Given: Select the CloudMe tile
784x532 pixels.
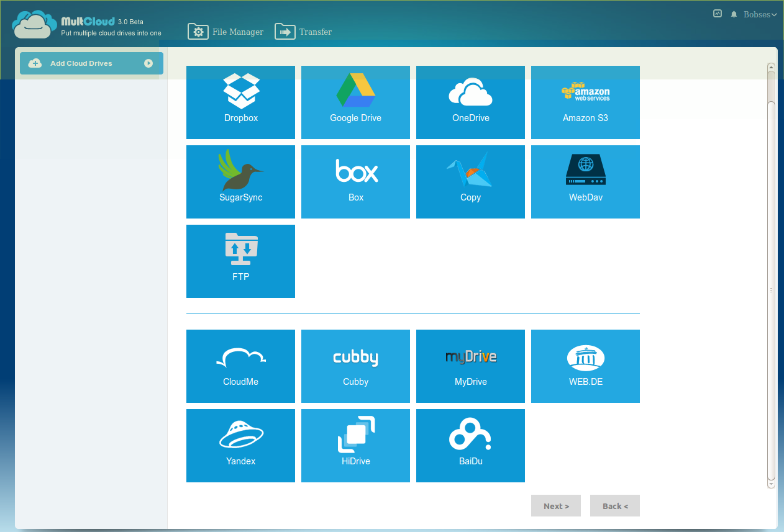Looking at the screenshot, I should [240, 366].
